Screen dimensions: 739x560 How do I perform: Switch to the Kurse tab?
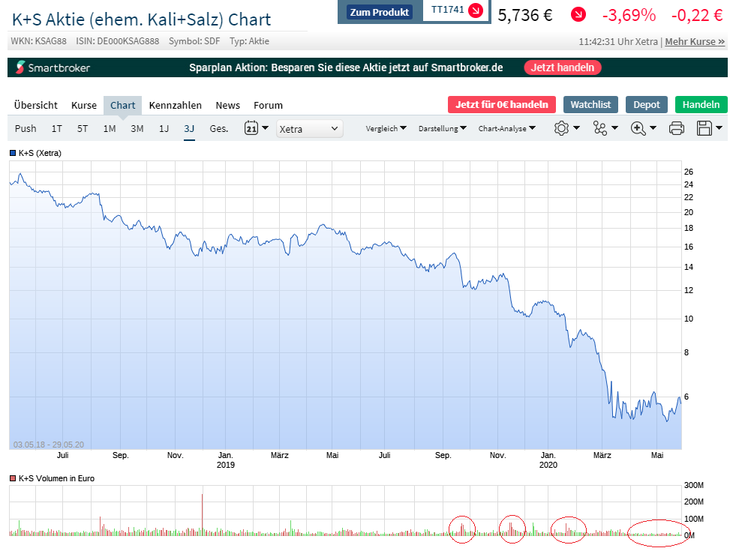click(x=84, y=105)
